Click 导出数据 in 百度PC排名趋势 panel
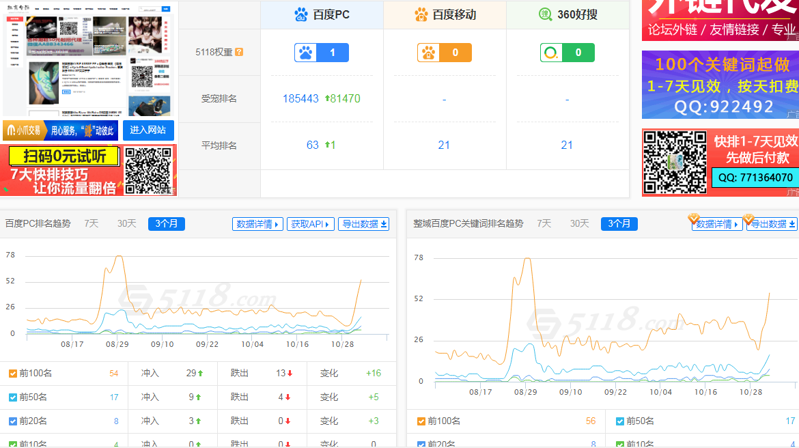 364,224
